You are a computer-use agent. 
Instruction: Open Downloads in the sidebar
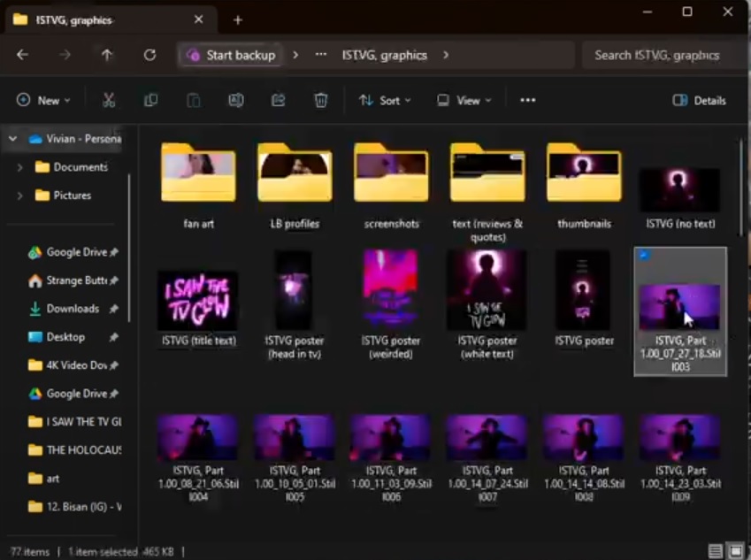coord(73,309)
